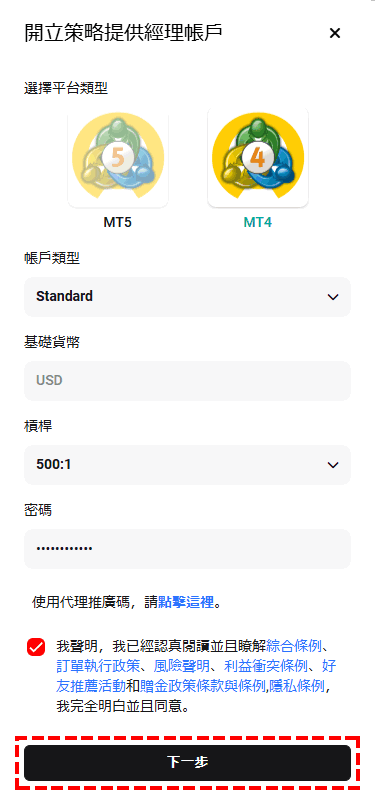
Task: Select the MT4 platform icon
Action: [x=258, y=157]
